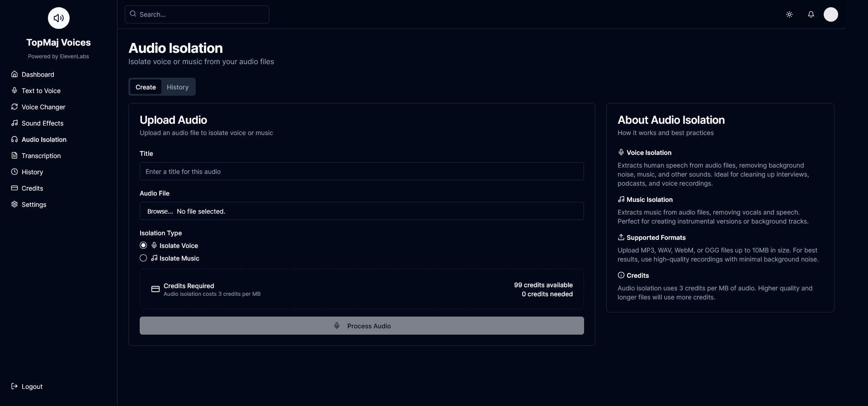Click the Text to Voice microphone icon

point(14,90)
